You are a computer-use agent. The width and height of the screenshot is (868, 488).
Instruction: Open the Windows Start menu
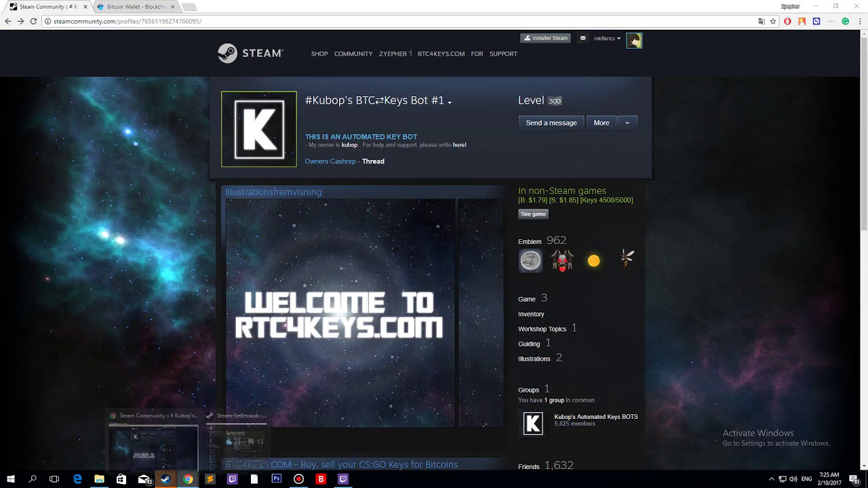(11, 479)
